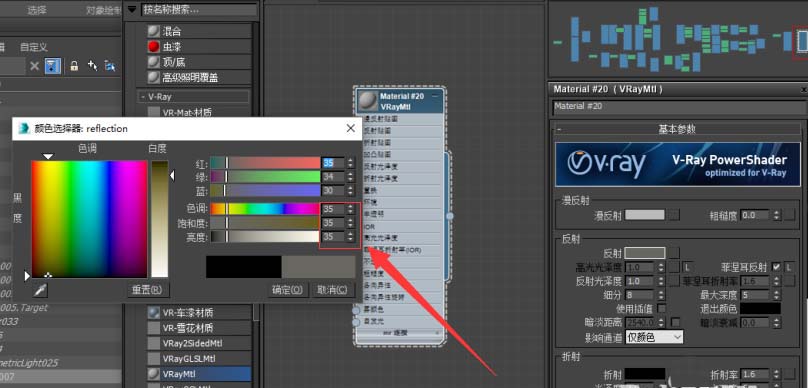This screenshot has height=388, width=808.
Task: Click the map button next to 漫反射 swatch
Action: 674,214
